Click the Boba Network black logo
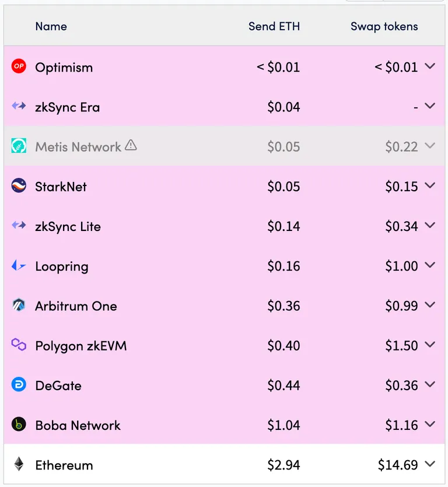This screenshot has height=487, width=448. [19, 424]
